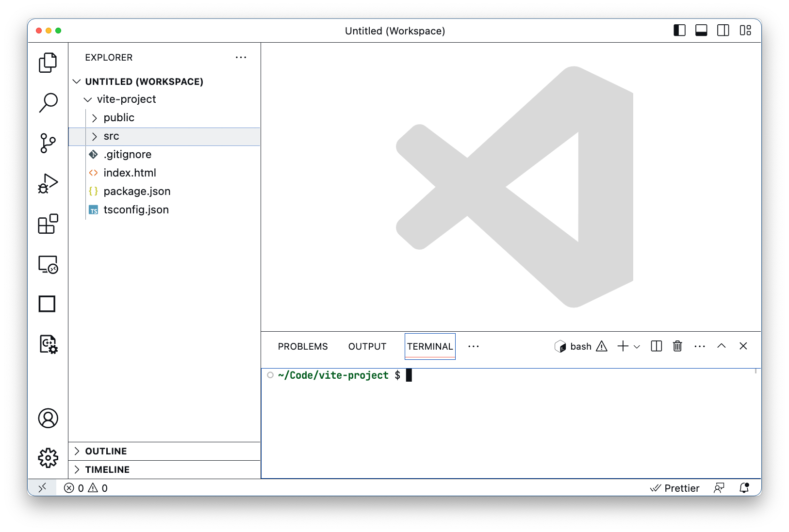Toggle the secondary side bar
The width and height of the screenshot is (789, 532).
pyautogui.click(x=723, y=31)
